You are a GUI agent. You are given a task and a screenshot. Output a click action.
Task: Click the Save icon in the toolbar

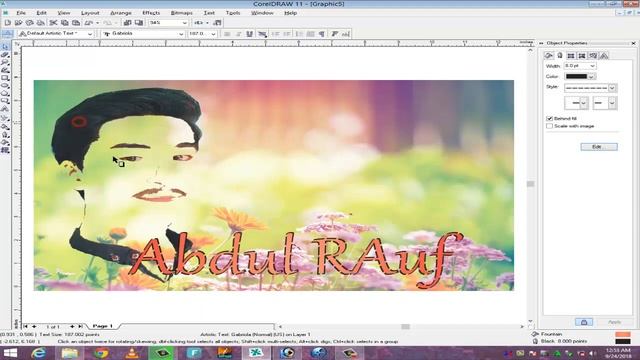point(29,23)
